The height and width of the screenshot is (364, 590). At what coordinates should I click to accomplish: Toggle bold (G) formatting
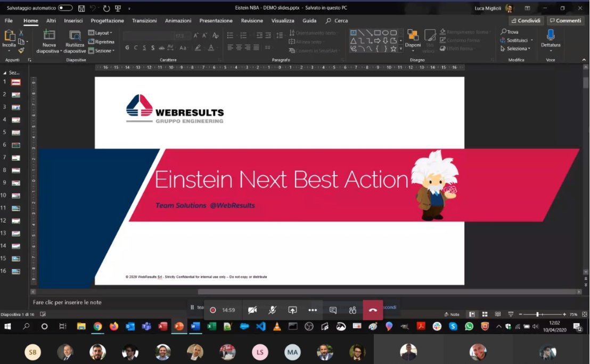coord(127,47)
